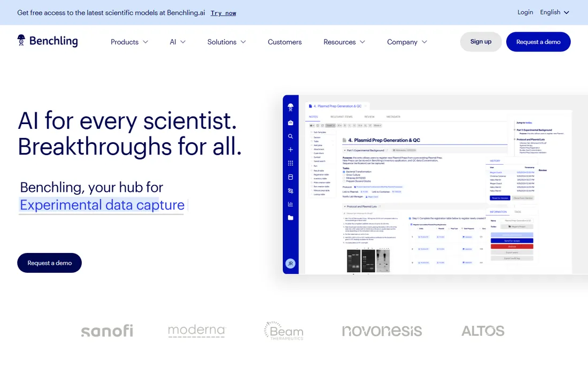
Task: Click the search icon in app sidebar
Action: tap(290, 136)
